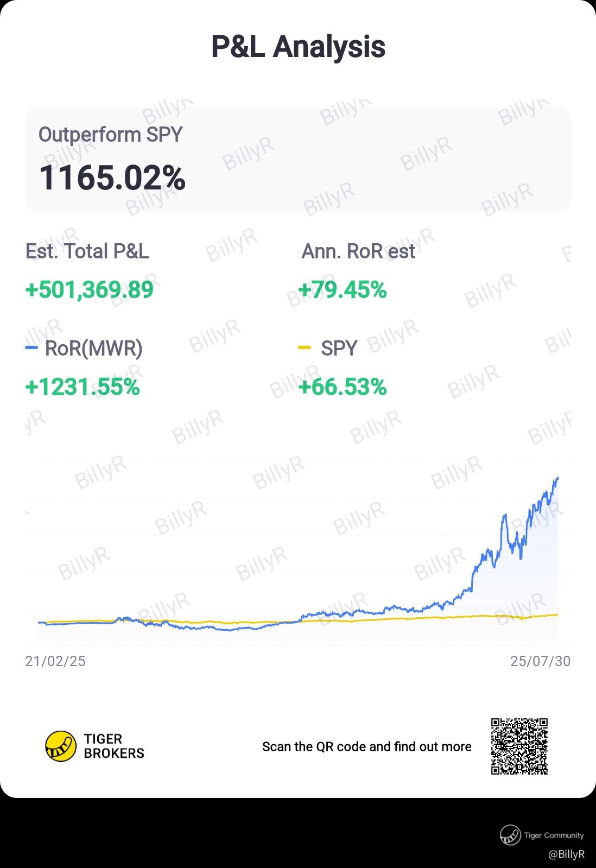The height and width of the screenshot is (868, 596).
Task: Select the +79.45% annualized return value
Action: tap(343, 290)
